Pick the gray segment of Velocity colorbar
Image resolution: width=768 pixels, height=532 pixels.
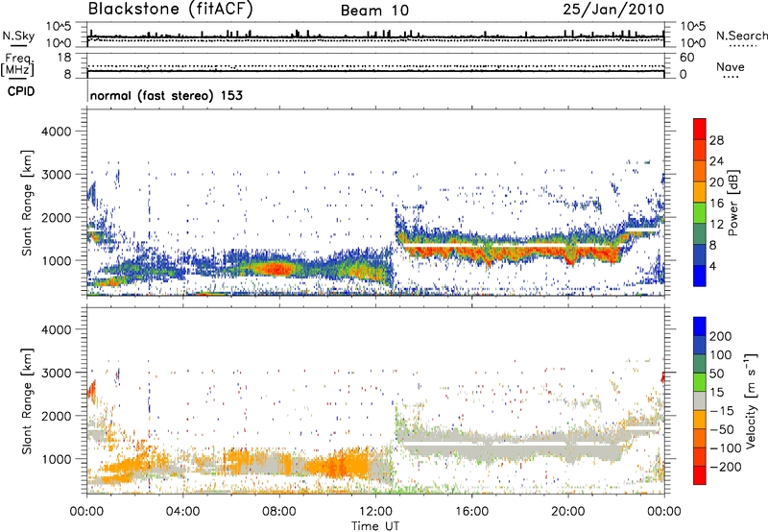pyautogui.click(x=700, y=401)
